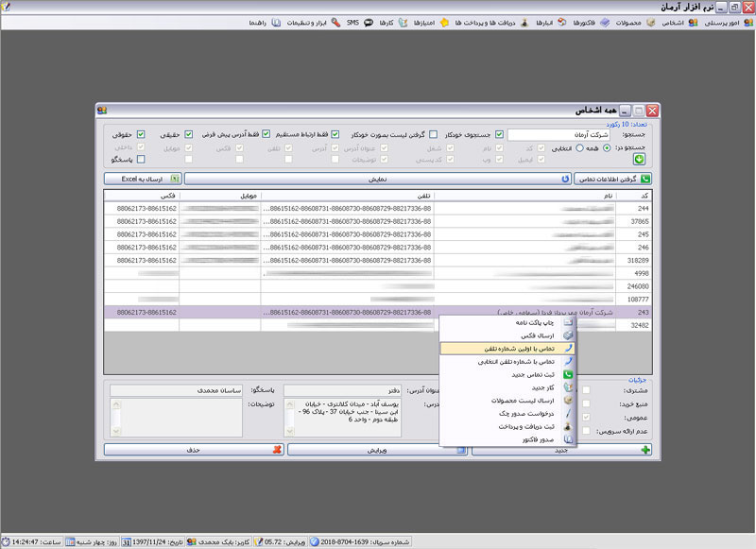756x549 pixels.
Task: Click the عنوان آدرس field showing دفتر
Action: [x=342, y=390]
